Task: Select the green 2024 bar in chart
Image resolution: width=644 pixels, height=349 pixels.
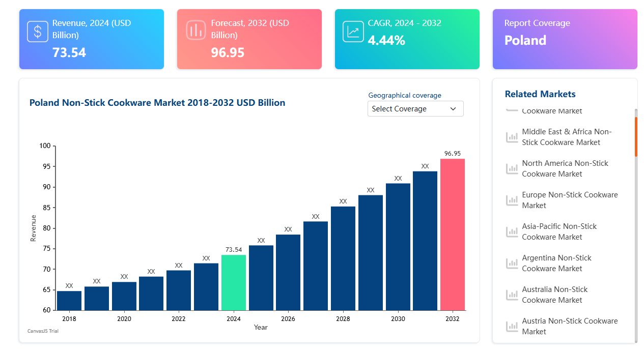Action: [234, 283]
